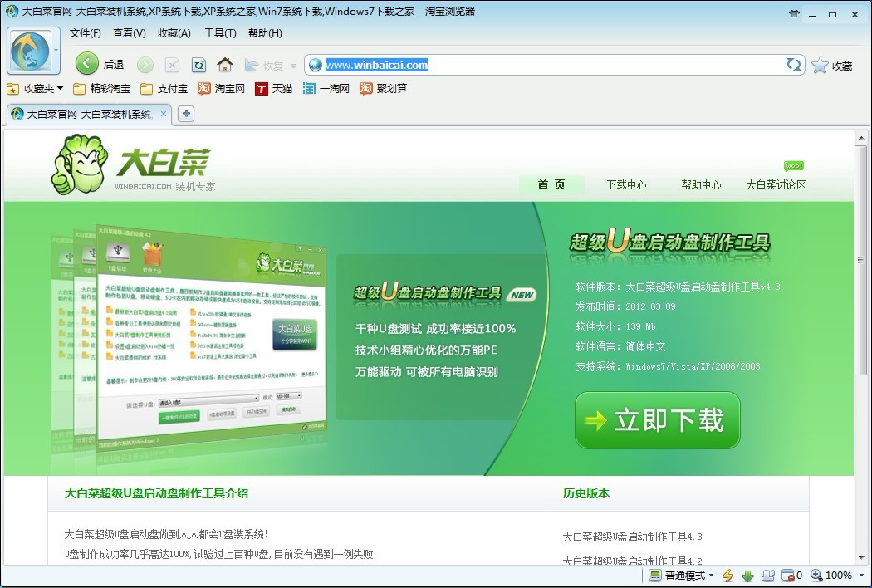The width and height of the screenshot is (872, 588).
Task: Click the Home icon in toolbar
Action: 224,65
